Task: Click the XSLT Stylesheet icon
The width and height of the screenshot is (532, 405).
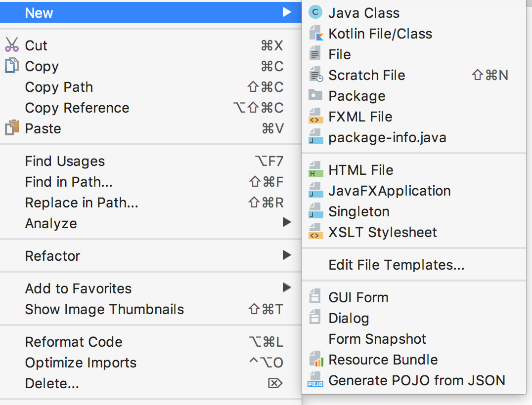Action: (x=315, y=232)
